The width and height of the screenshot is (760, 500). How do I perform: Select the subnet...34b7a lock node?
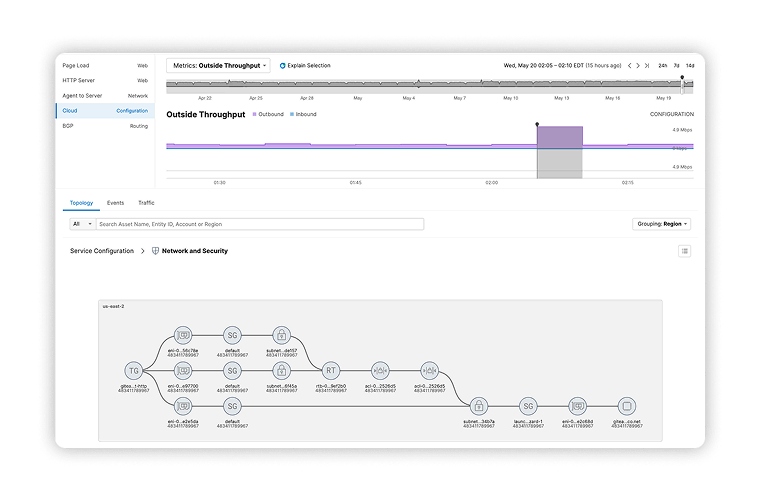[x=479, y=406]
